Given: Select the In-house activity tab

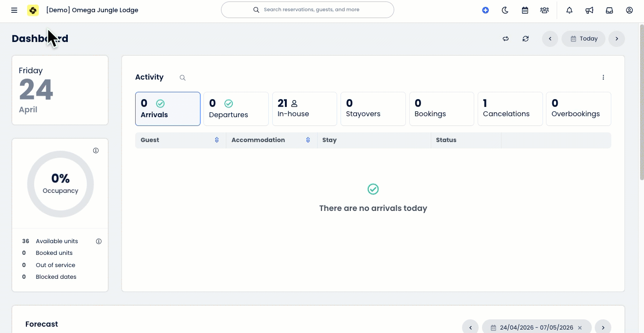Looking at the screenshot, I should tap(304, 108).
